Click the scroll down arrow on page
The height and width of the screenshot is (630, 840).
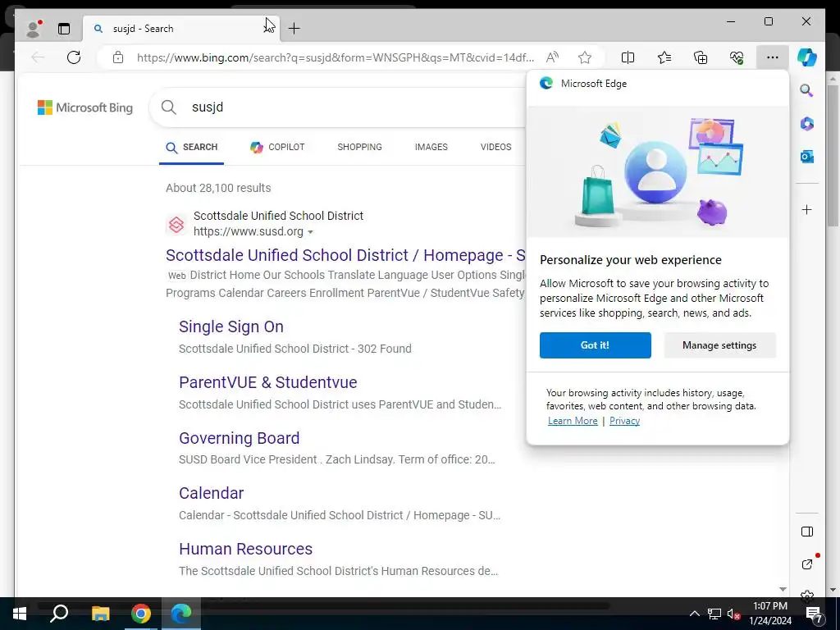833,590
